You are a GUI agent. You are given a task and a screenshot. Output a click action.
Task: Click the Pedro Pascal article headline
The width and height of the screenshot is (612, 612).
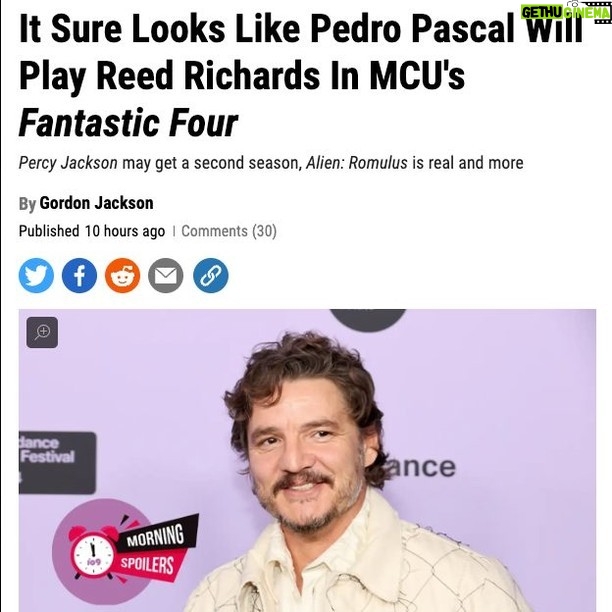point(301,75)
